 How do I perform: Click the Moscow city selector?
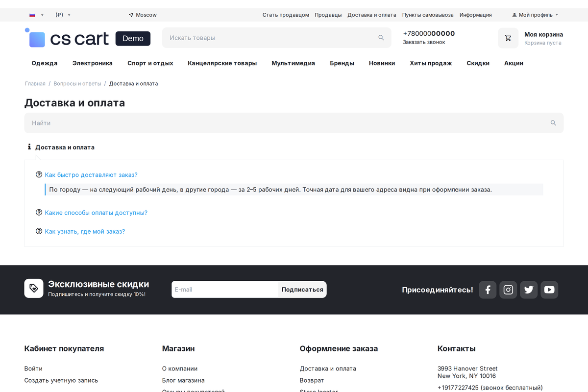pos(143,15)
